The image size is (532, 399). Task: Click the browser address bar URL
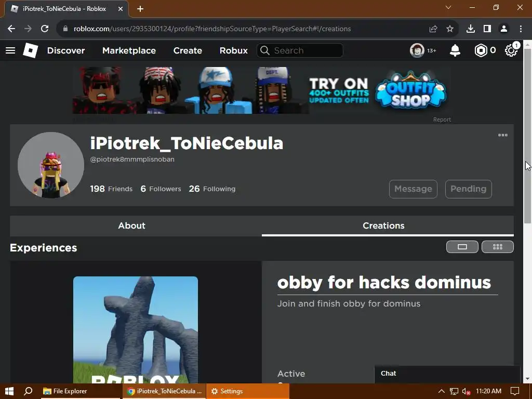pos(212,29)
